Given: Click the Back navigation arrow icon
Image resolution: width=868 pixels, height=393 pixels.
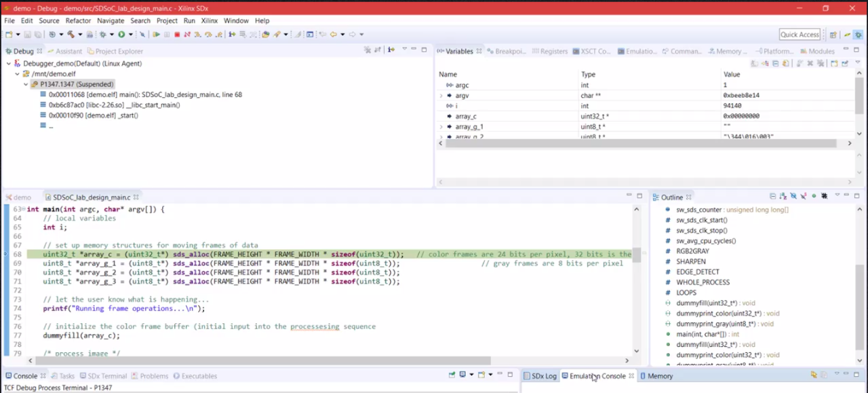Looking at the screenshot, I should pyautogui.click(x=333, y=34).
